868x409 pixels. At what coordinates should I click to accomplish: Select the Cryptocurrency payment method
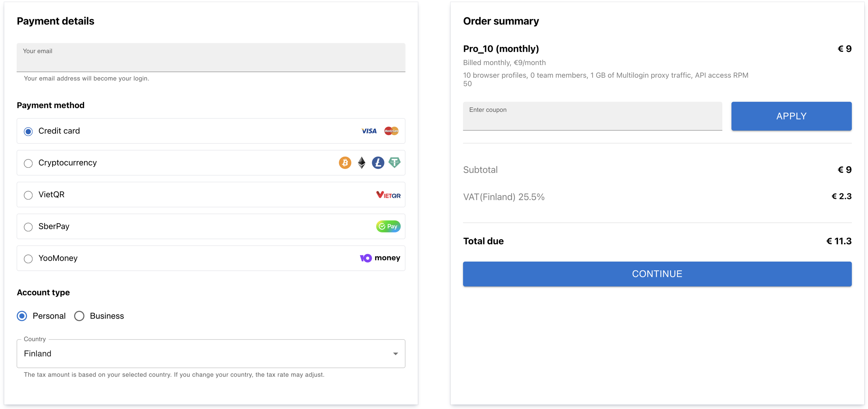point(28,163)
